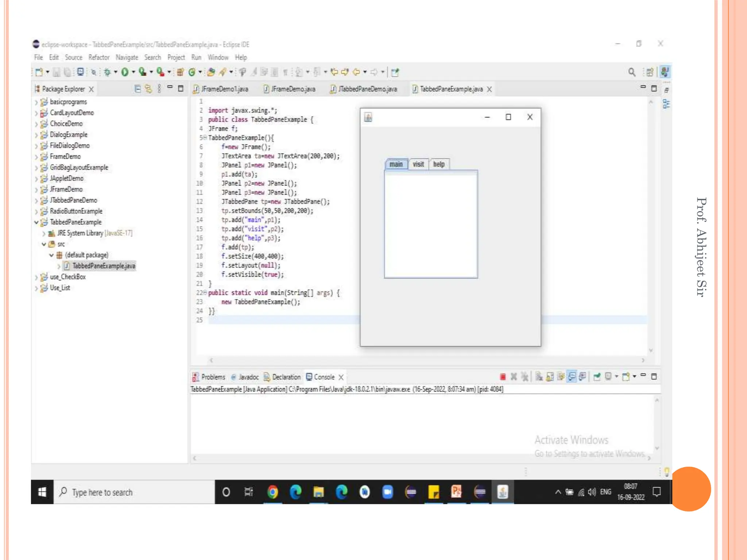Toggle Link with Editor in Package Explorer

[148, 89]
